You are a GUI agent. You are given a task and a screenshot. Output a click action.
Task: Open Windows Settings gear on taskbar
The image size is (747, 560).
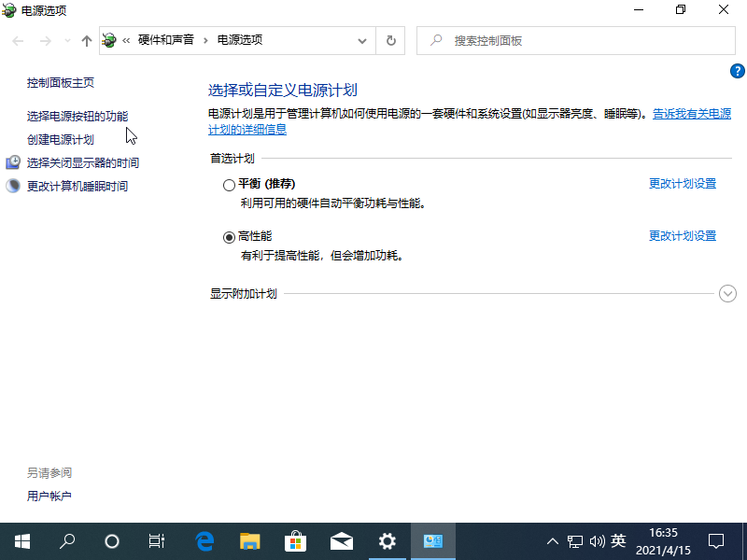(x=387, y=541)
